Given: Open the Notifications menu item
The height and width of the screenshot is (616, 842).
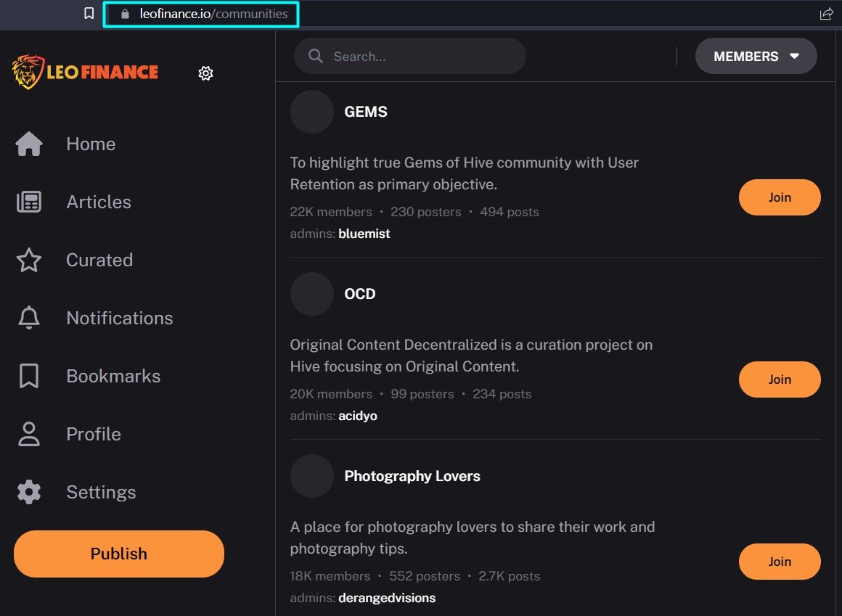Looking at the screenshot, I should coord(120,318).
